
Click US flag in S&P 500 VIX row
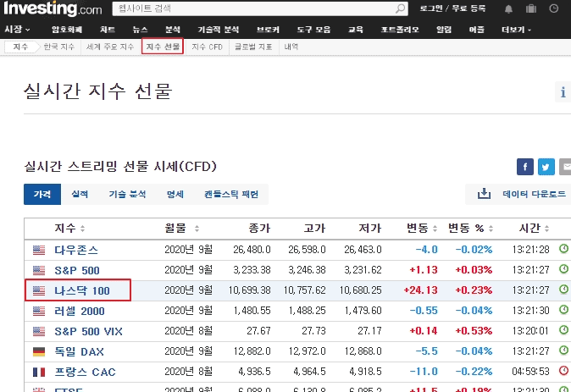(39, 331)
